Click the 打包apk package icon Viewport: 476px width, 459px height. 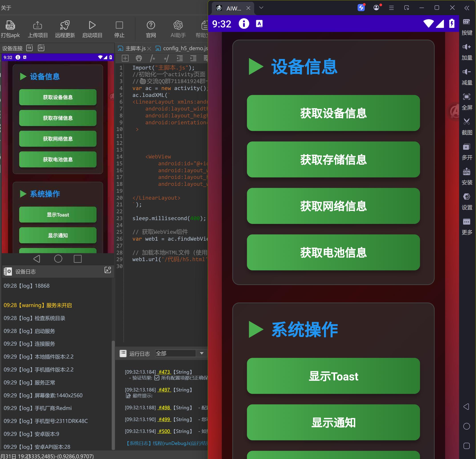[x=10, y=25]
